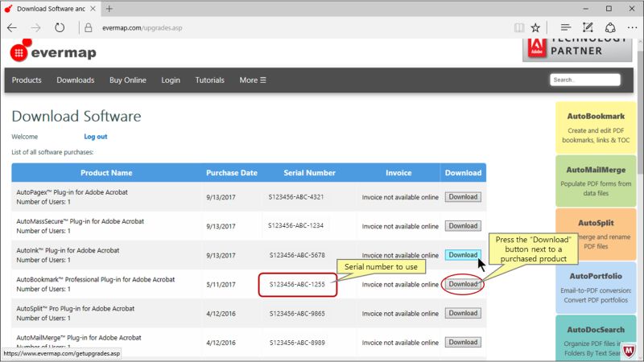644x362 pixels.
Task: Open the Hub lines icon
Action: pos(566,27)
